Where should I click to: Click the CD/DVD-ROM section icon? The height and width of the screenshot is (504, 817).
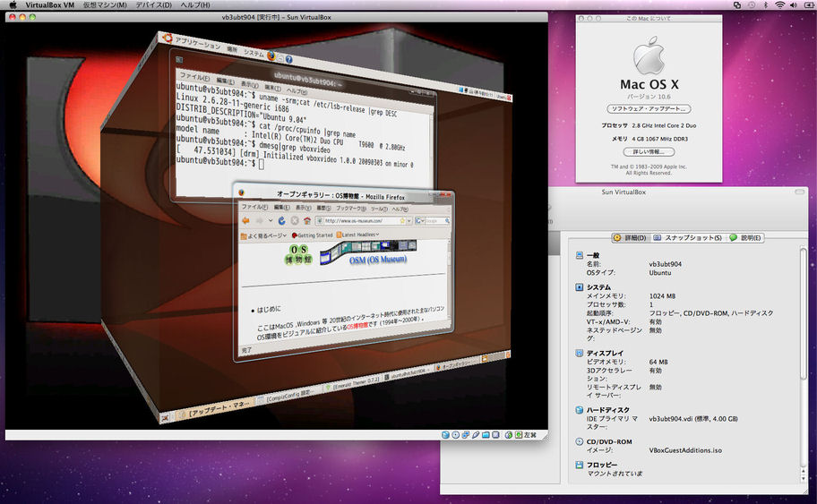(579, 441)
